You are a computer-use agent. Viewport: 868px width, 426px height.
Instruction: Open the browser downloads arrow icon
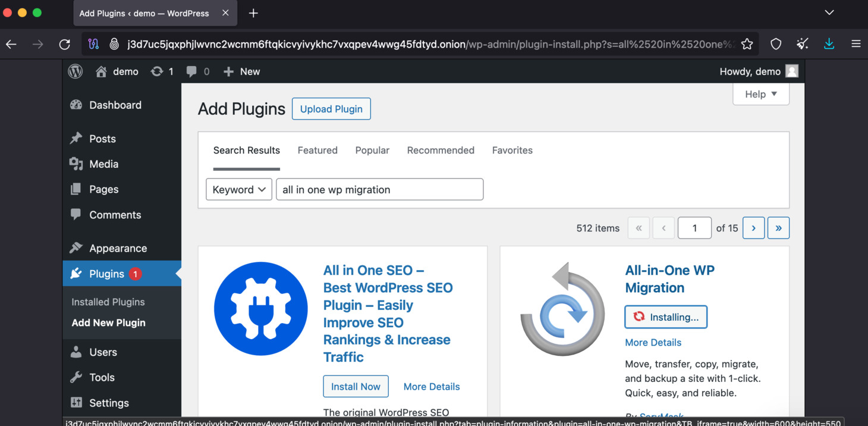[x=829, y=44]
